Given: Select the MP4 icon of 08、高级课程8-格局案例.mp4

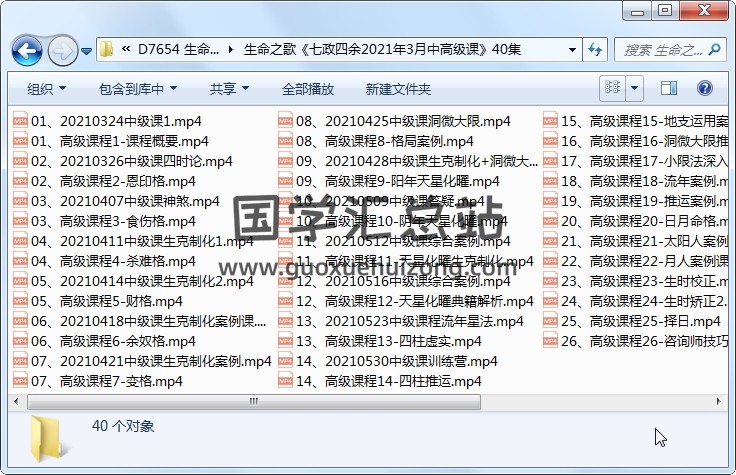Looking at the screenshot, I should 285,141.
